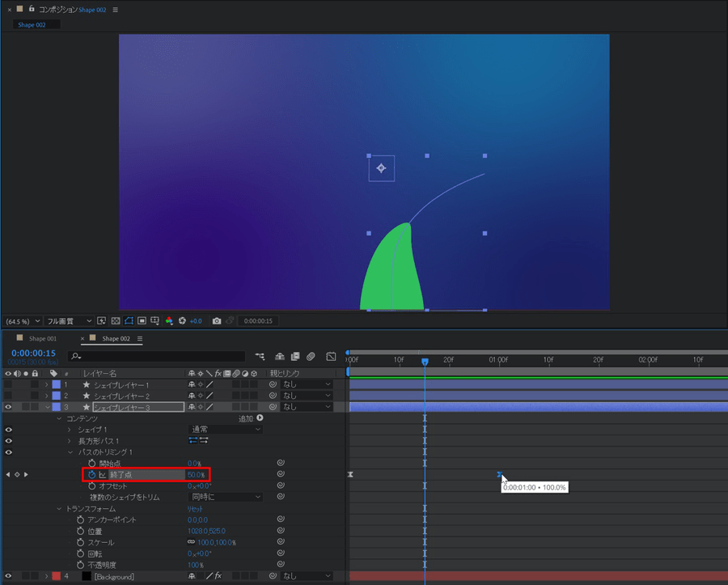Click the 位置 value 1028.0,525.0
728x585 pixels.
coord(206,531)
